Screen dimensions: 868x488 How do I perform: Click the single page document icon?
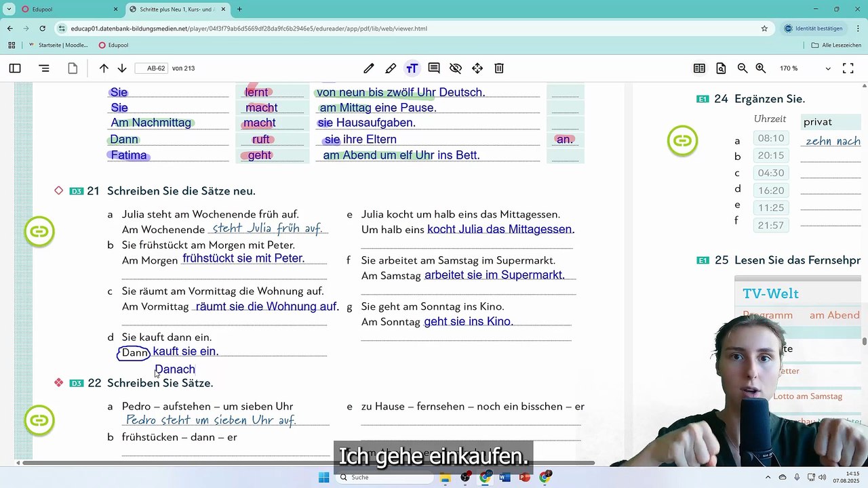(73, 68)
